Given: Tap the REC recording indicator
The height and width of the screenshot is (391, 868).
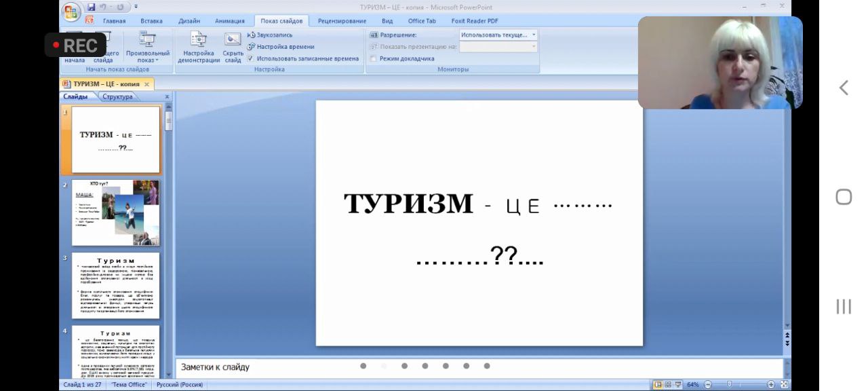Looking at the screenshot, I should coord(75,45).
